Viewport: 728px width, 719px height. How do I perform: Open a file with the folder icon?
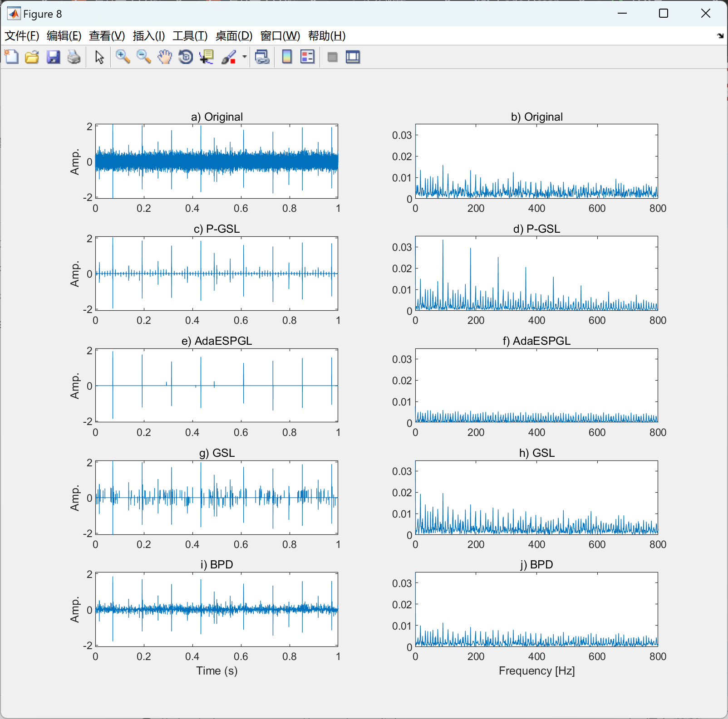click(32, 57)
